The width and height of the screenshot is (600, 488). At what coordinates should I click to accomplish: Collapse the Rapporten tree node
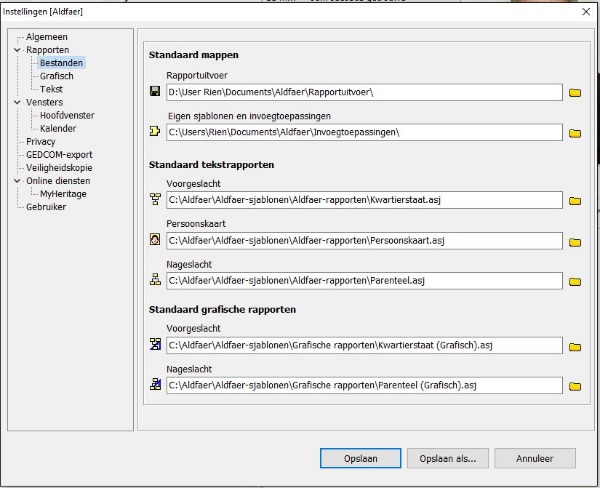tap(17, 50)
